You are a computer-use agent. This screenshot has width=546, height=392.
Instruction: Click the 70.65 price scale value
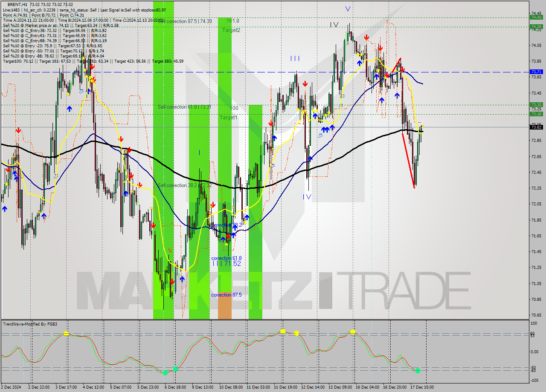coord(536,315)
